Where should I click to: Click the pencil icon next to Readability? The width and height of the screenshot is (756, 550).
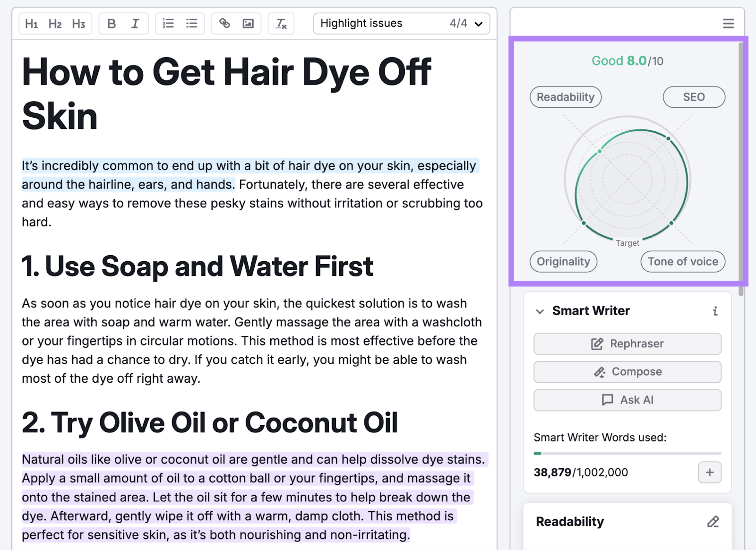[713, 522]
